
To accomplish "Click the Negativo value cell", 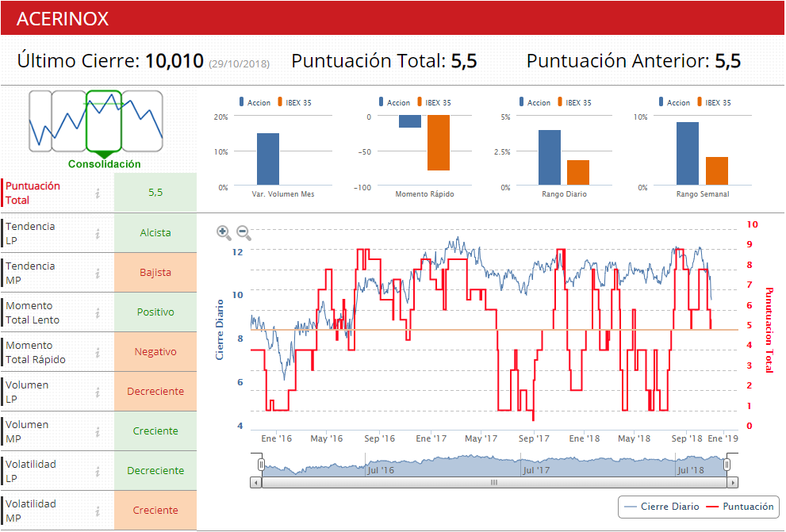I will pyautogui.click(x=155, y=352).
